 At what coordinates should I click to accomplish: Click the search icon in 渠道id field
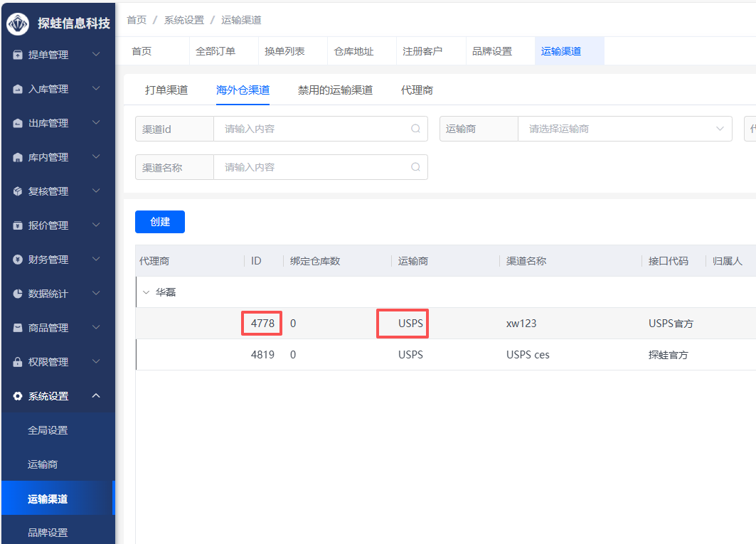pyautogui.click(x=415, y=129)
